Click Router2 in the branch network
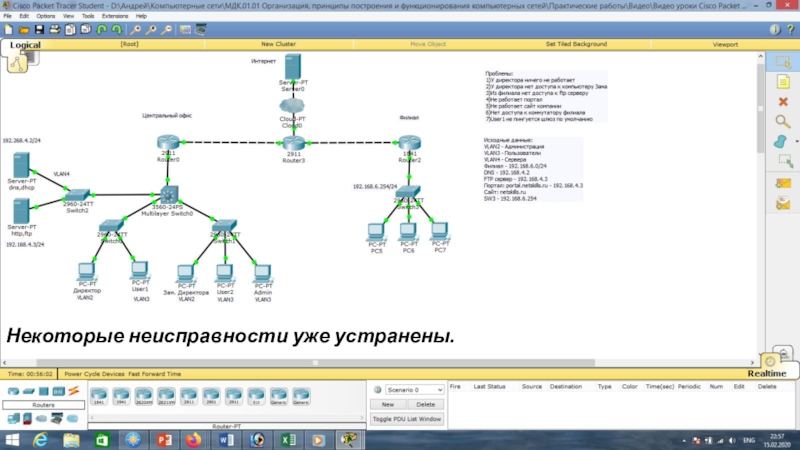This screenshot has width=800, height=450. pos(409,142)
